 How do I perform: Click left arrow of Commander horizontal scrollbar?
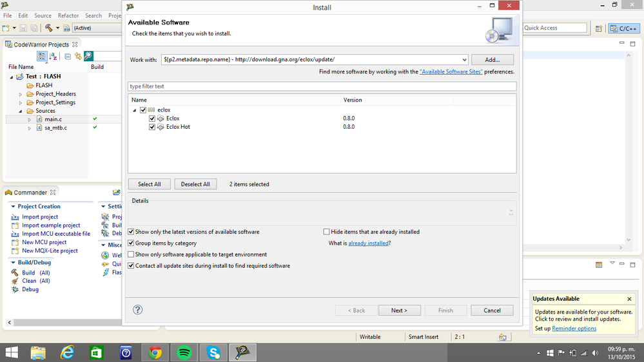point(10,323)
